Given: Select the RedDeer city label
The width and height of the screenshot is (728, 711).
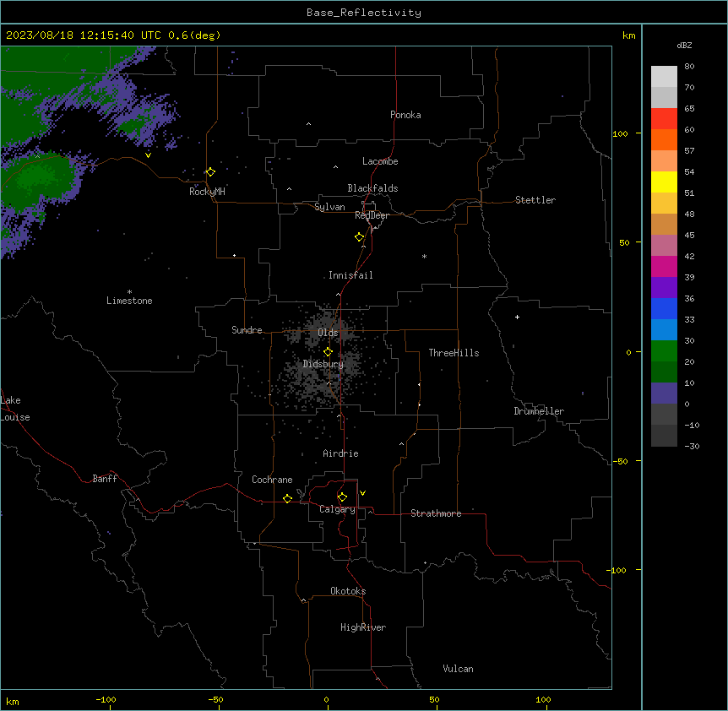Looking at the screenshot, I should point(372,215).
